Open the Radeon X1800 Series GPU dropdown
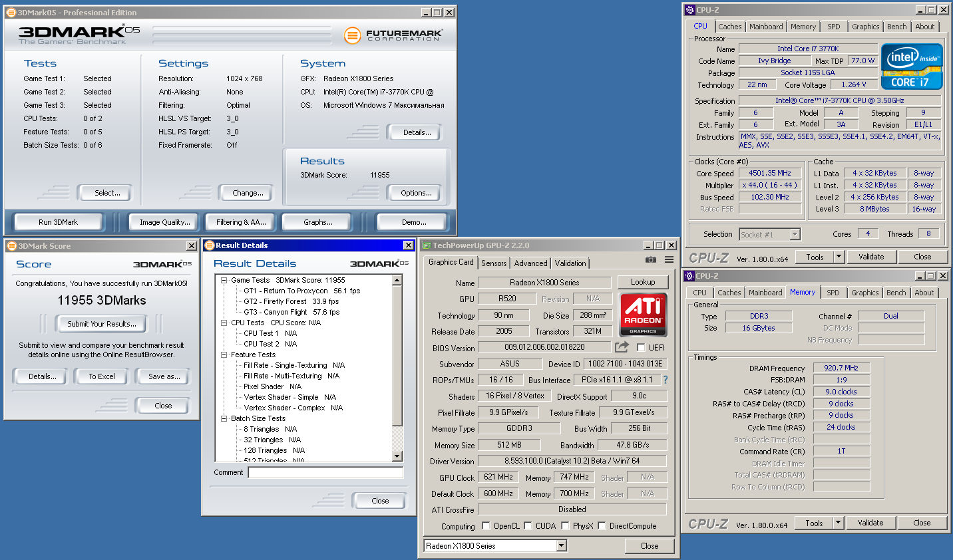 pyautogui.click(x=562, y=546)
